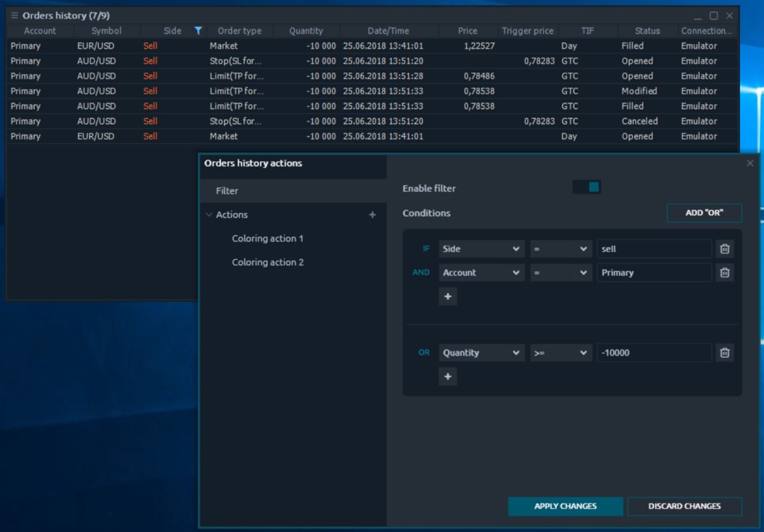Add condition below the Account row
Screen dimensions: 764x532
pyautogui.click(x=448, y=297)
